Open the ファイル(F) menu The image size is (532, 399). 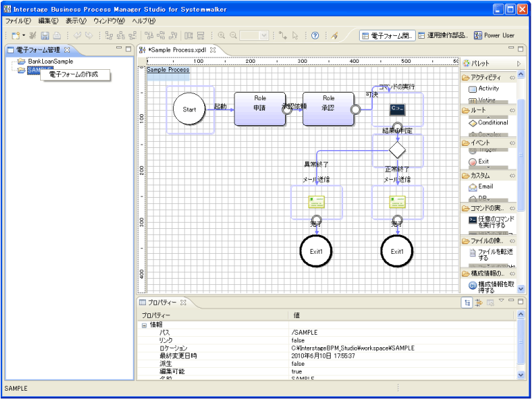[x=18, y=21]
